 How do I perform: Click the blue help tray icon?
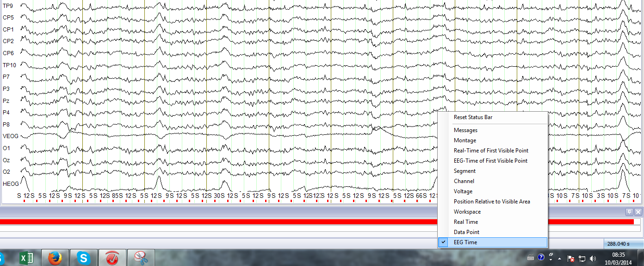pyautogui.click(x=541, y=258)
